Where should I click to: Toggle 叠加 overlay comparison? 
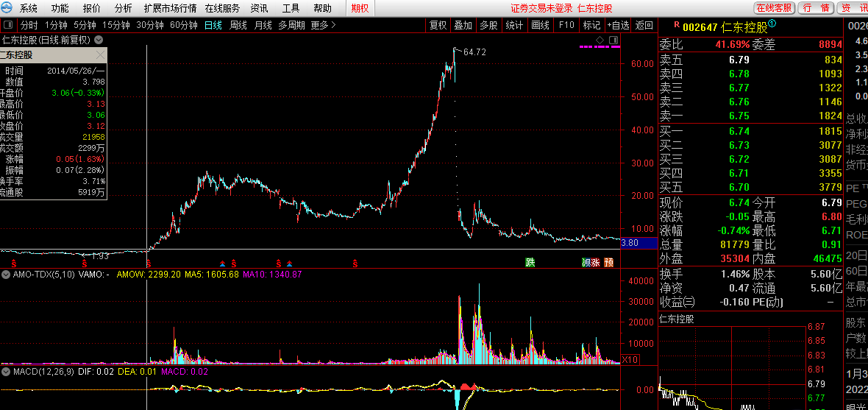point(463,25)
